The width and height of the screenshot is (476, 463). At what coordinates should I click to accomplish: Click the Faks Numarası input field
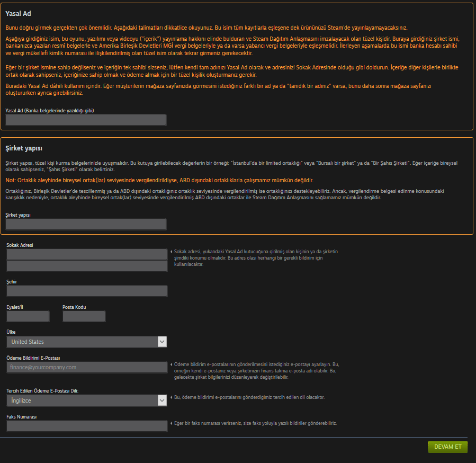point(87,426)
